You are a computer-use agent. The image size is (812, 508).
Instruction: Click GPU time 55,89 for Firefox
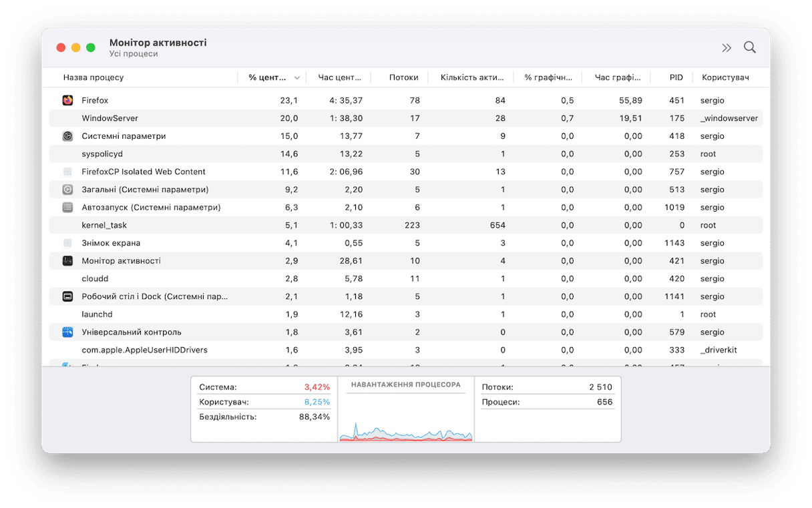(630, 100)
